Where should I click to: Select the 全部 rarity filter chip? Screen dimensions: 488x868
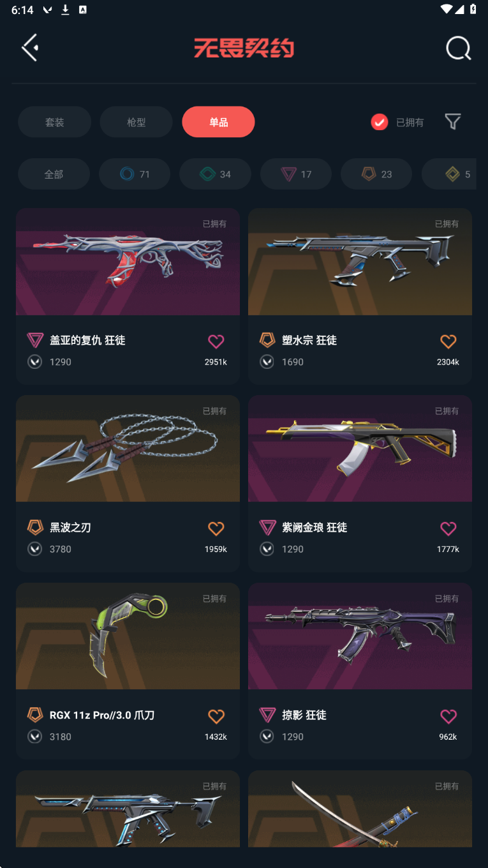[54, 174]
